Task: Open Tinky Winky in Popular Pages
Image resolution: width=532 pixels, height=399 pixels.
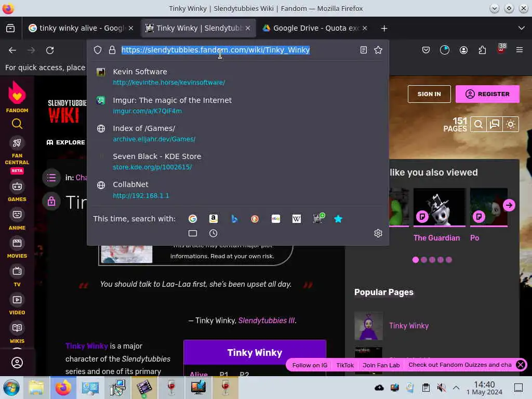Action: point(409,326)
